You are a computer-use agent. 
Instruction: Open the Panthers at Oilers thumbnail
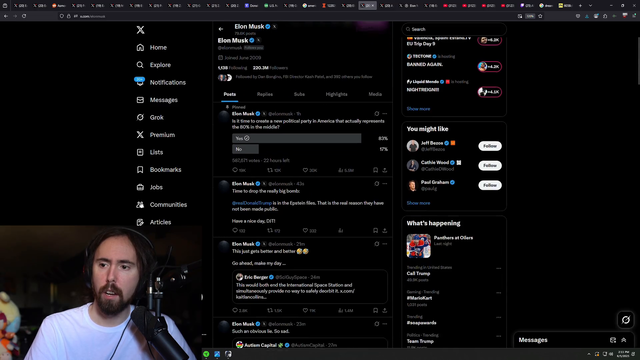click(418, 246)
